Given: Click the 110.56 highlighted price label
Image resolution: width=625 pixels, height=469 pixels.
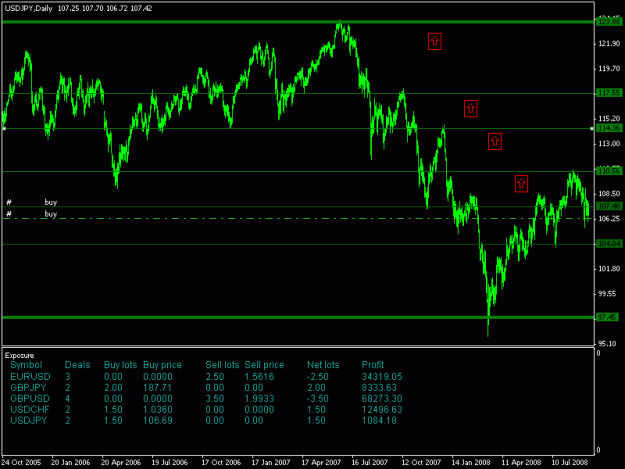Looking at the screenshot, I should [609, 171].
